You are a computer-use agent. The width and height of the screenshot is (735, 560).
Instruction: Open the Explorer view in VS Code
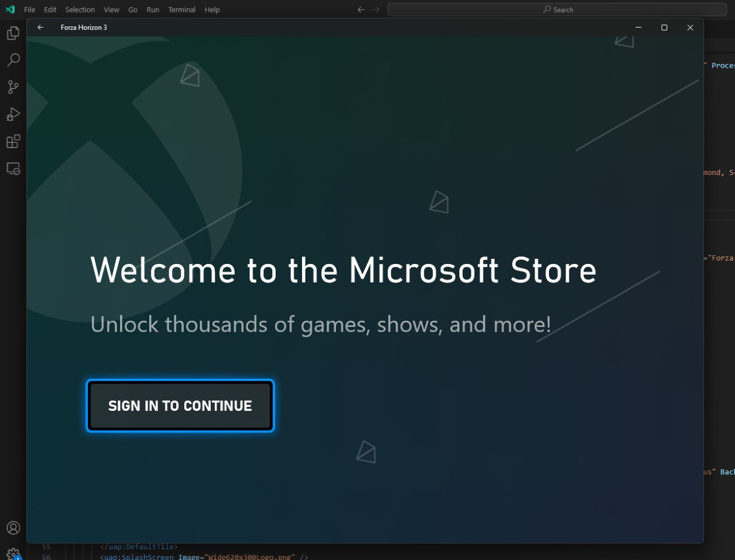click(x=13, y=33)
